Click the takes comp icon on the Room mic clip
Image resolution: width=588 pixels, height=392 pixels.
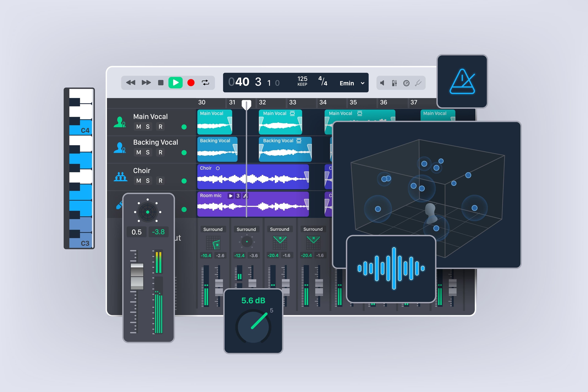coord(245,196)
